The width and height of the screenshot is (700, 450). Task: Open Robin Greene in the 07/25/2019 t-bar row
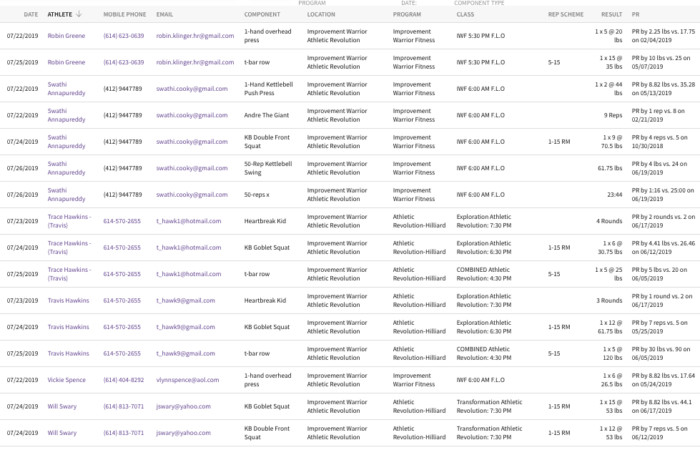pyautogui.click(x=66, y=62)
